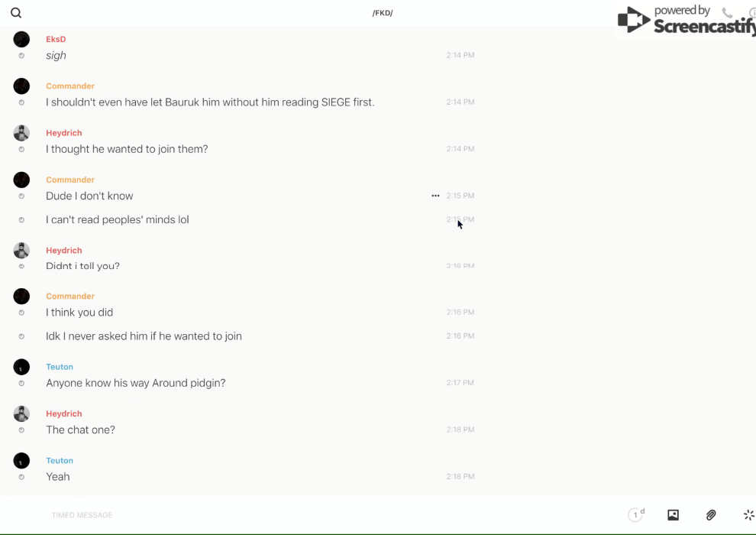Click the Commander sender name above SIEGE message

70,86
